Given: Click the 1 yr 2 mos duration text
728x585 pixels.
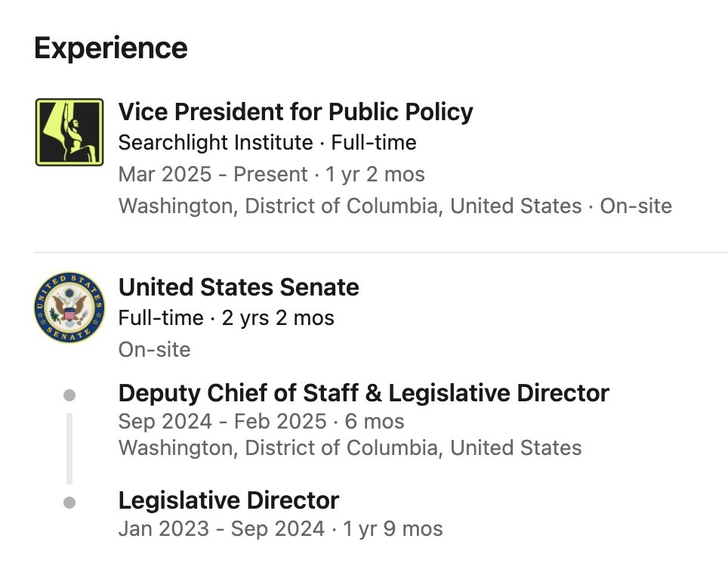Looking at the screenshot, I should [x=375, y=175].
